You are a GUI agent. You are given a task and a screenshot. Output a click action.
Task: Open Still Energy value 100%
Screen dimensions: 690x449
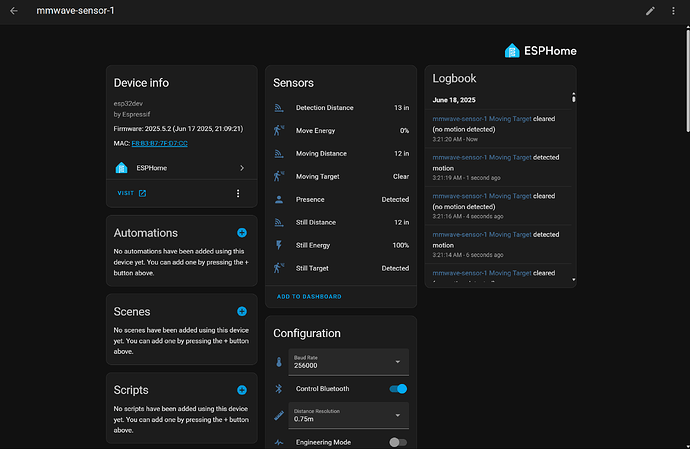(400, 245)
